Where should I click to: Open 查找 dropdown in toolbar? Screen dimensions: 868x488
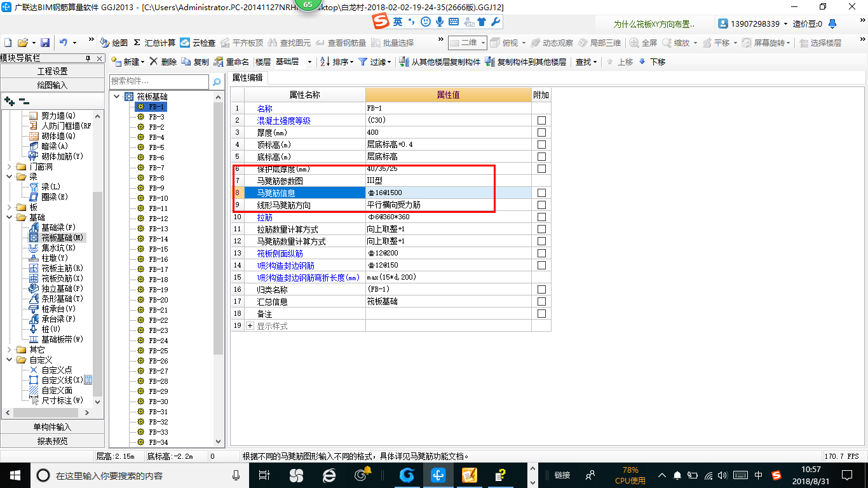(x=586, y=62)
